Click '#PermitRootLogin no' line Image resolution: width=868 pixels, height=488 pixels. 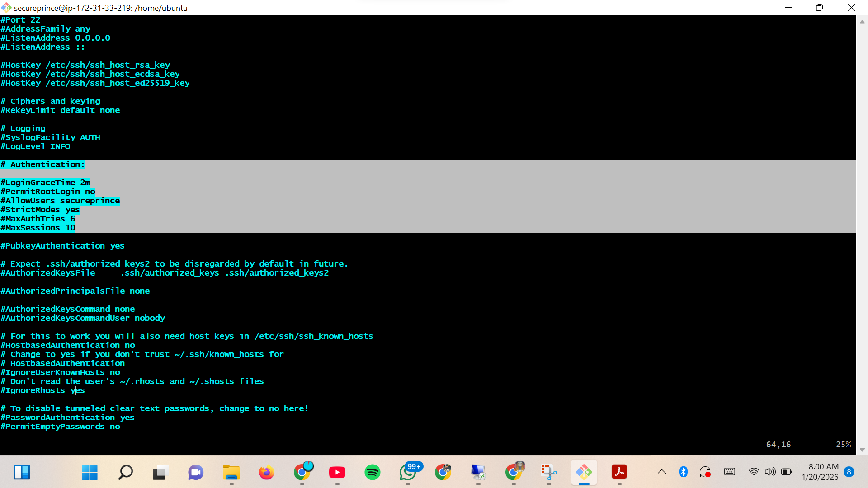[x=48, y=192]
